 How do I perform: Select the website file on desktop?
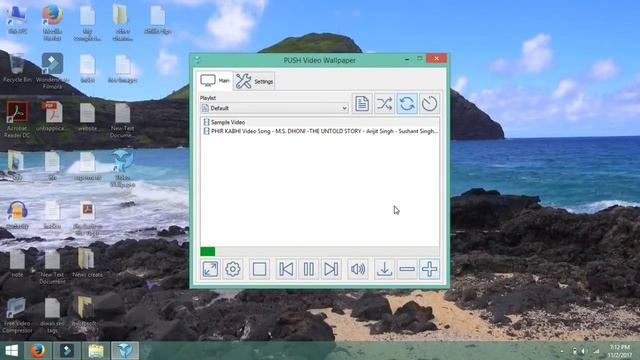point(87,117)
